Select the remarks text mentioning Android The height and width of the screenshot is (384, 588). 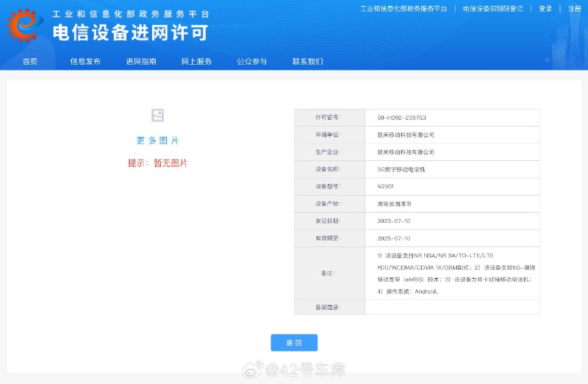[456, 273]
